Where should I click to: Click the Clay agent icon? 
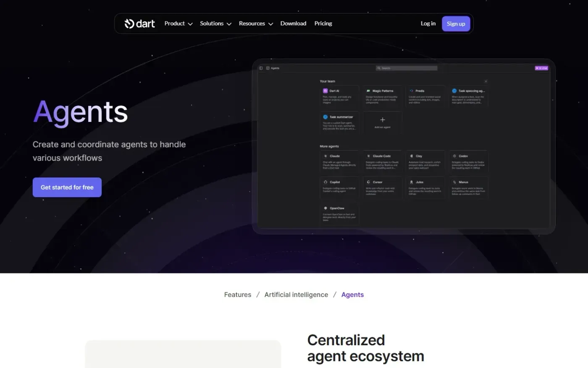click(x=412, y=156)
